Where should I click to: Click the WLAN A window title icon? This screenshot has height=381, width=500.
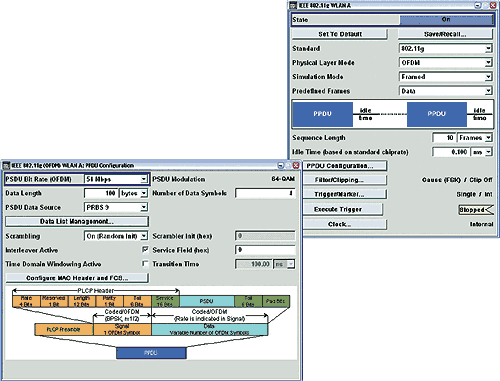[293, 5]
